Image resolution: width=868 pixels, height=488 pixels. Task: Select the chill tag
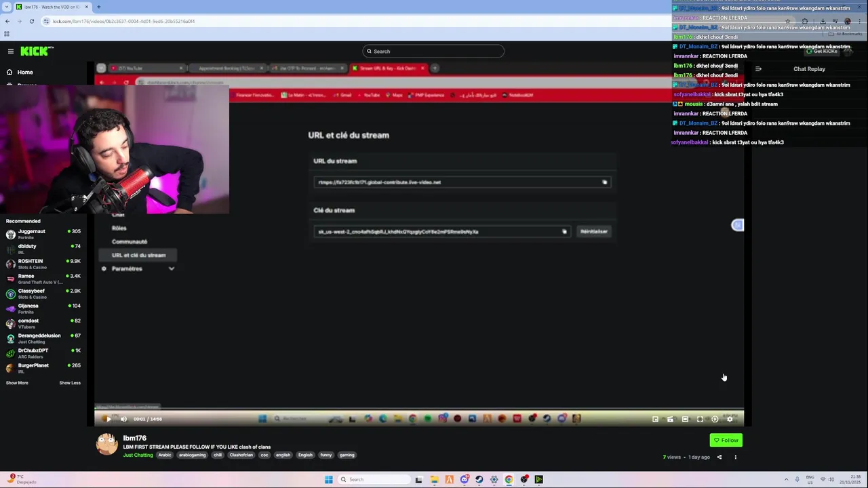click(x=218, y=455)
